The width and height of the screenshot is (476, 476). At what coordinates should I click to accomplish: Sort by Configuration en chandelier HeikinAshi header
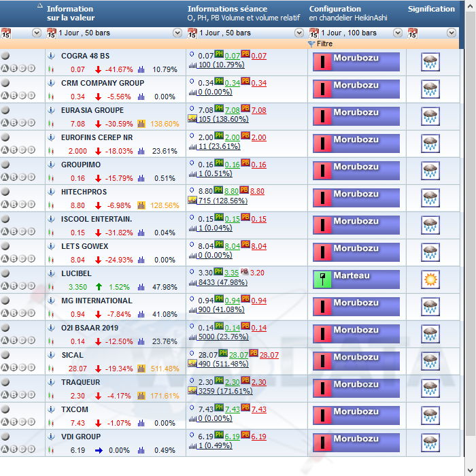tap(348, 14)
